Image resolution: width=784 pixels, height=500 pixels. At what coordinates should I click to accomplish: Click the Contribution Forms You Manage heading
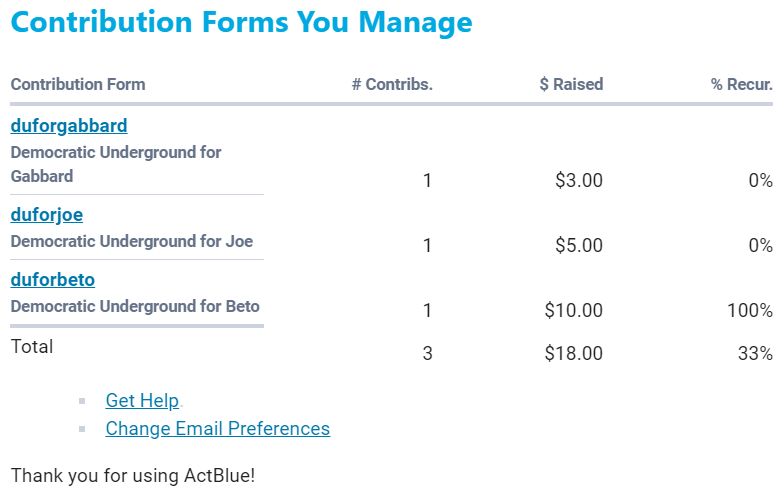241,22
